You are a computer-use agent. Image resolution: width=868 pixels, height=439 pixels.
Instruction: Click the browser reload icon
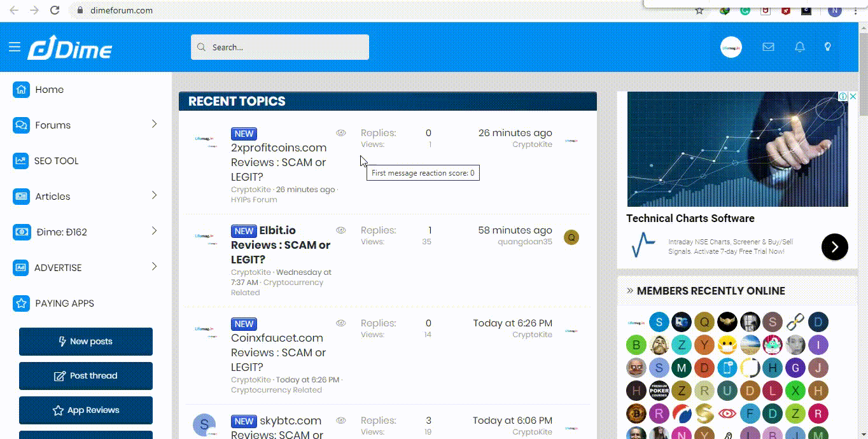(55, 10)
